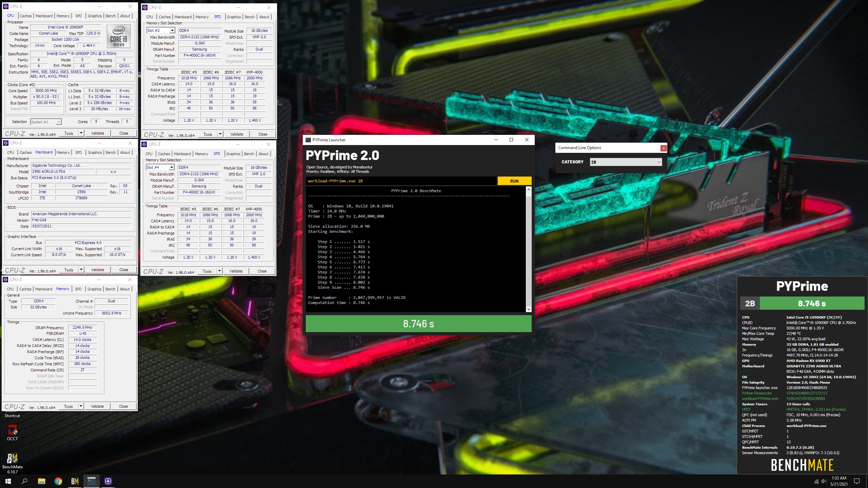Viewport: 868px width, 488px height.
Task: Open notification center icon
Action: [x=857, y=481]
